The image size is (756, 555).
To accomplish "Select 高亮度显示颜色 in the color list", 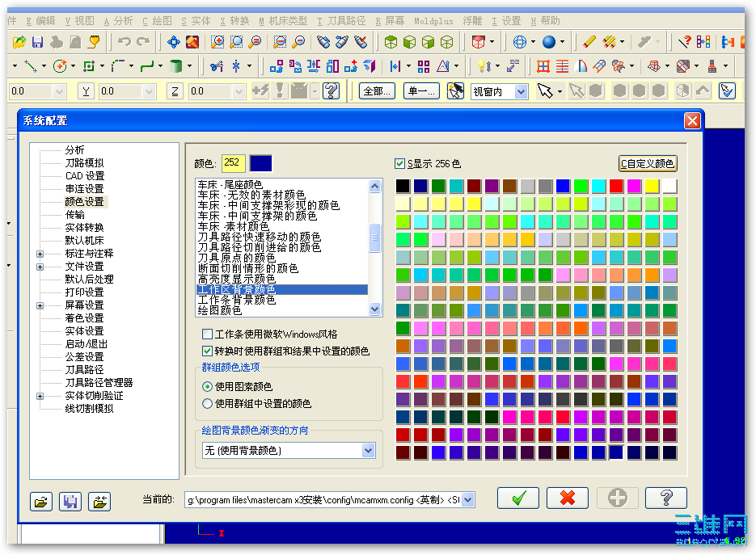I will click(237, 279).
